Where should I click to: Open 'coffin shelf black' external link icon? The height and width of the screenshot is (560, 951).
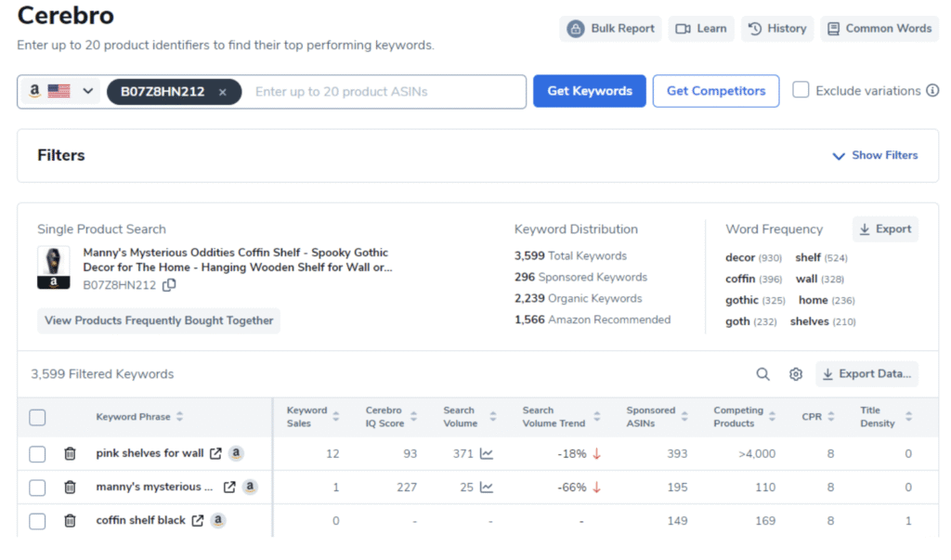[198, 521]
